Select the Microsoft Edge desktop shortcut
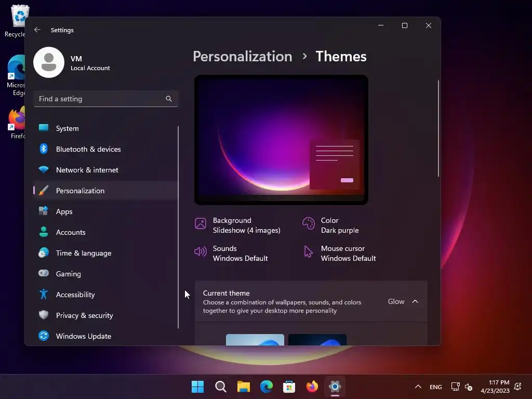The height and width of the screenshot is (399, 532). pyautogui.click(x=16, y=75)
